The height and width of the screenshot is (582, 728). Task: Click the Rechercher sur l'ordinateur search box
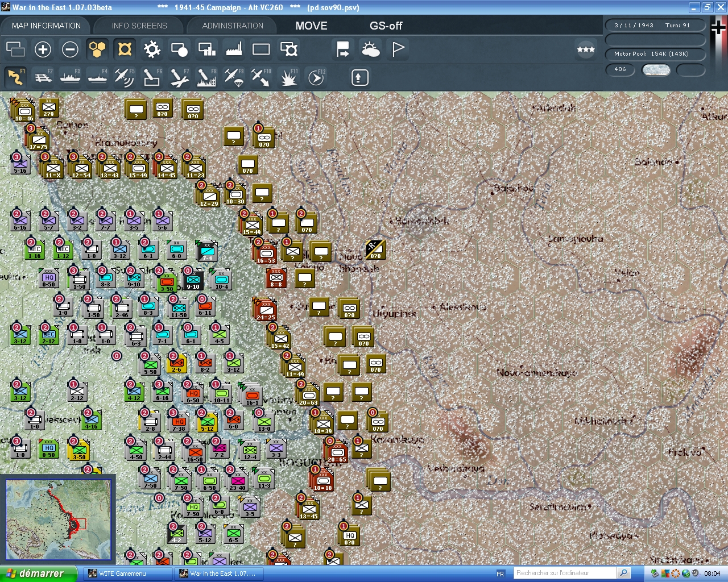(x=565, y=573)
